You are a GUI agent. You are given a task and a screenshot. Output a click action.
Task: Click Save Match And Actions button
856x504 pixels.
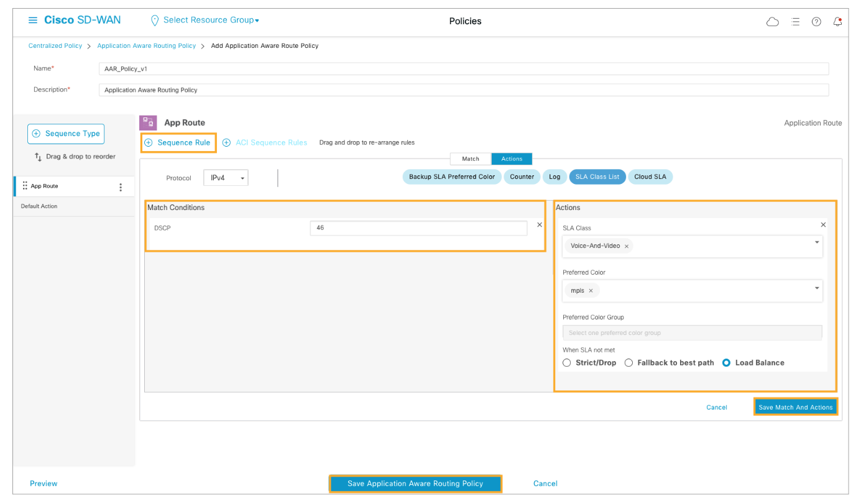tap(795, 407)
